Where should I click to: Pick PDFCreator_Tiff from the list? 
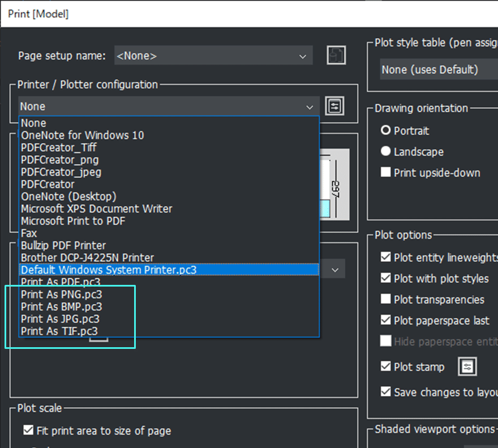tap(169, 147)
